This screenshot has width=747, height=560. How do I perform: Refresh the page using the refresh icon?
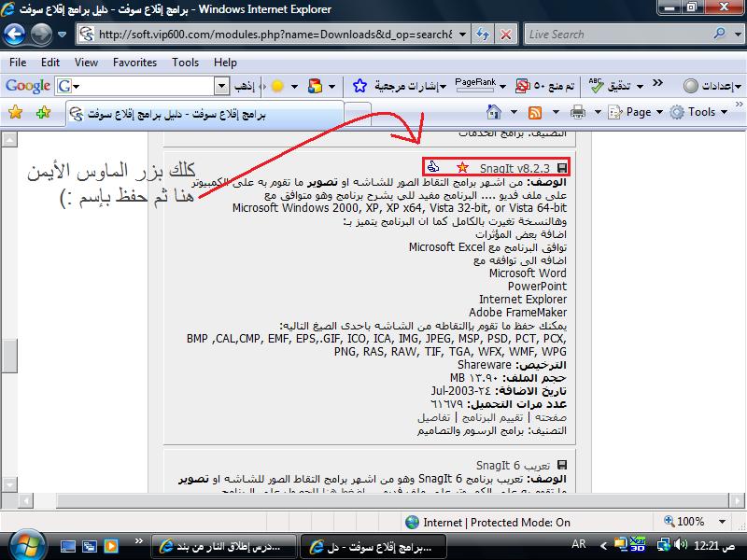coord(483,35)
